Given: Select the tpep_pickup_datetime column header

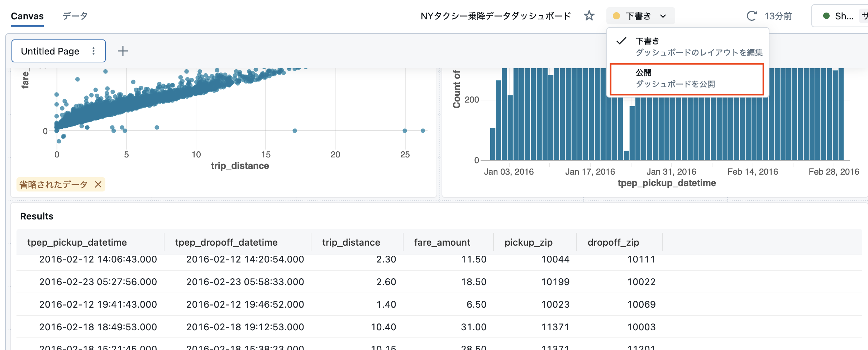Looking at the screenshot, I should pos(77,242).
